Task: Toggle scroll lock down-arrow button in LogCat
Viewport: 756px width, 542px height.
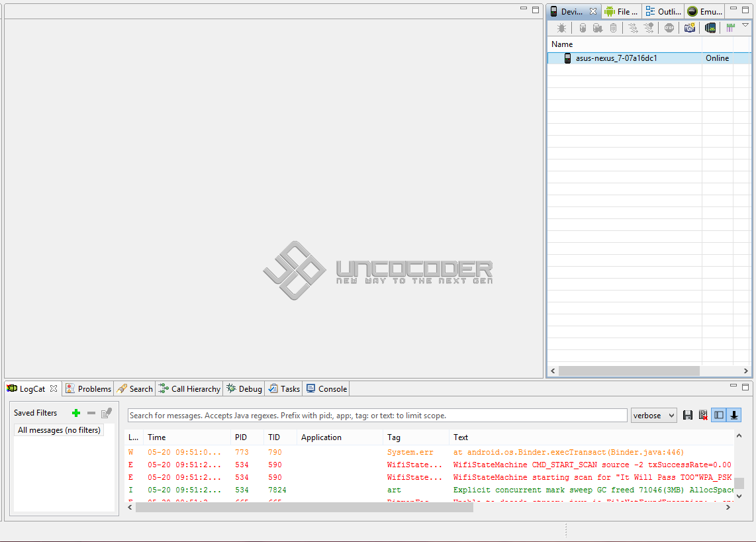Action: (733, 416)
